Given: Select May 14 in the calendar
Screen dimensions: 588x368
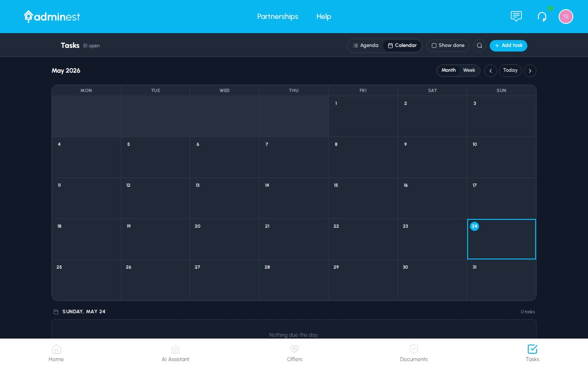Looking at the screenshot, I should pyautogui.click(x=294, y=198).
